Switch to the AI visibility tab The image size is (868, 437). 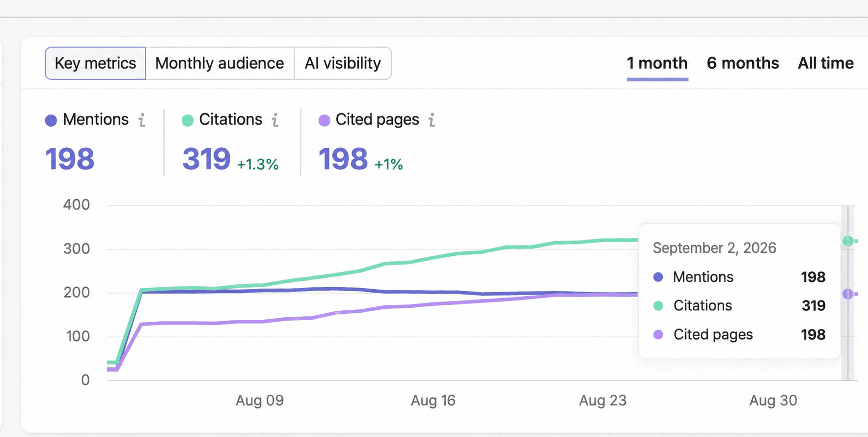click(343, 63)
